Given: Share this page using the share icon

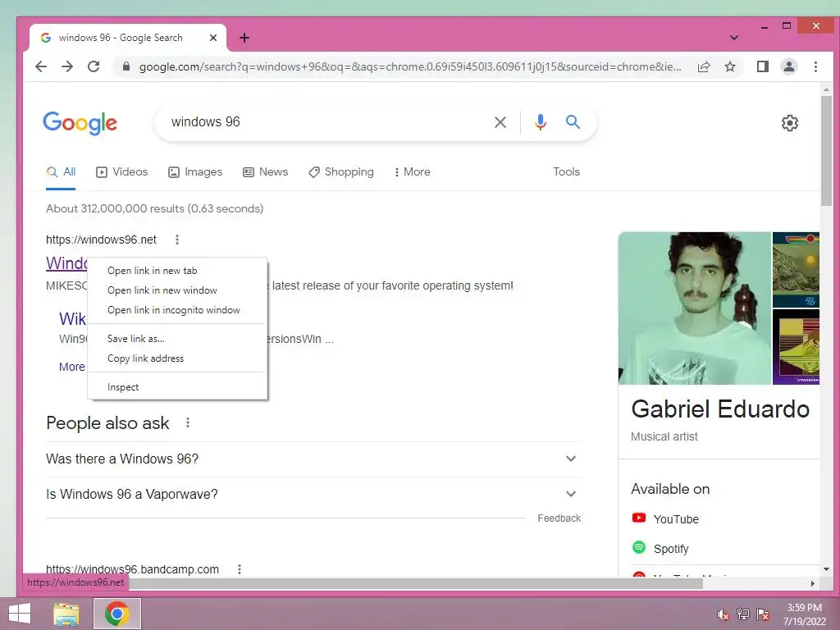Looking at the screenshot, I should [x=703, y=66].
